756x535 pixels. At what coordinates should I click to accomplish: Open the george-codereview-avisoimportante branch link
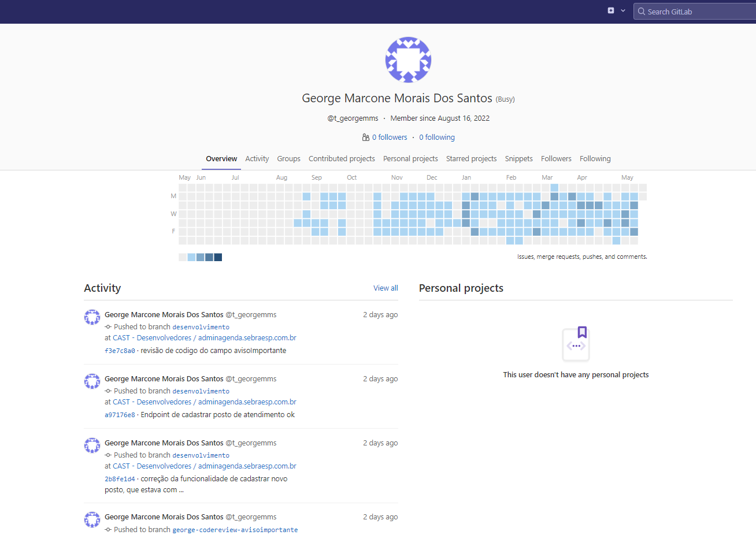click(235, 530)
